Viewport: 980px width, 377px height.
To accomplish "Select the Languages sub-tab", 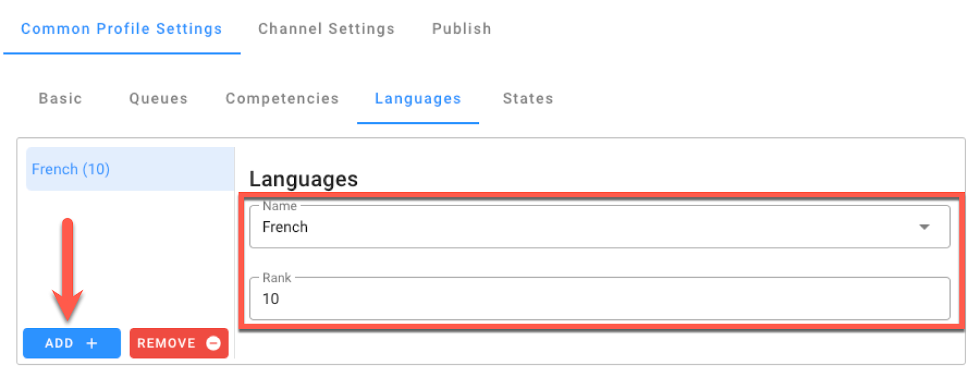I will point(418,99).
